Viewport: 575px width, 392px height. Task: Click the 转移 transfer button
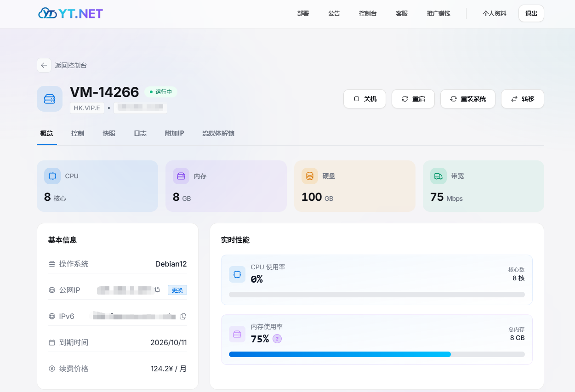523,99
